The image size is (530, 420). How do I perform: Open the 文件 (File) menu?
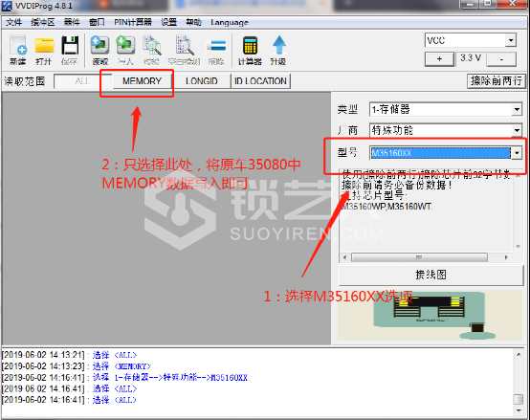(x=14, y=22)
